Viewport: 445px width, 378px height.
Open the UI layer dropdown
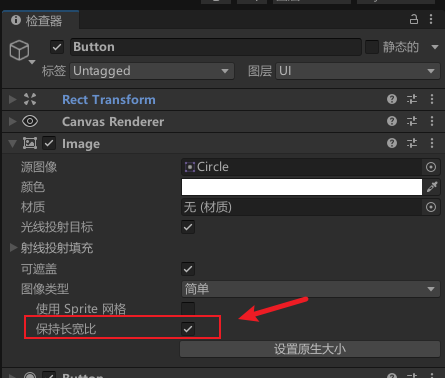coord(358,71)
